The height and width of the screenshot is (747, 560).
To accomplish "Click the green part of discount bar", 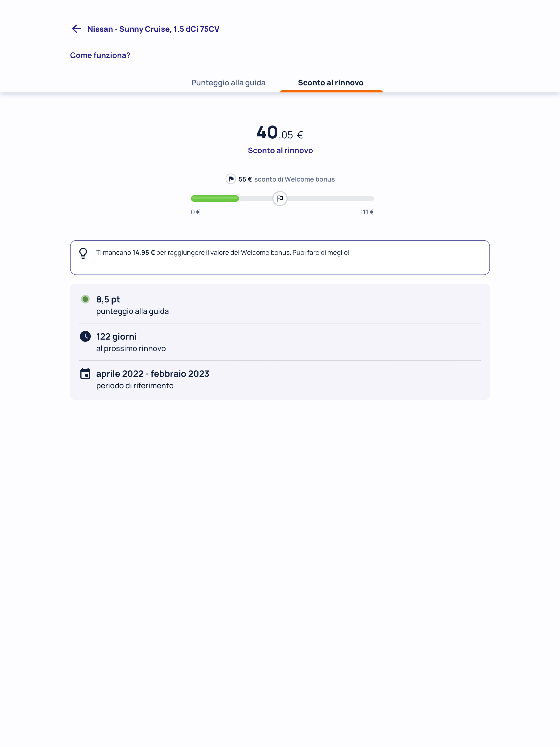I will click(215, 199).
